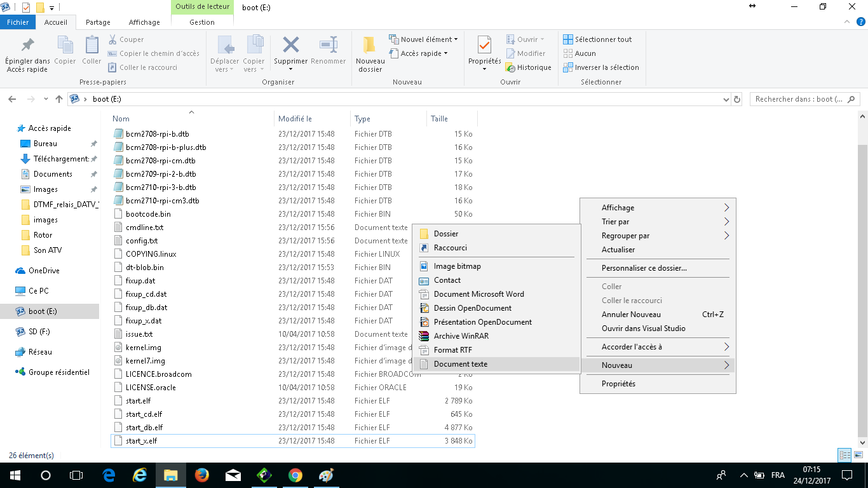The width and height of the screenshot is (868, 488).
Task: Click Épingler dans Accès rapide pin icon
Action: point(27,45)
